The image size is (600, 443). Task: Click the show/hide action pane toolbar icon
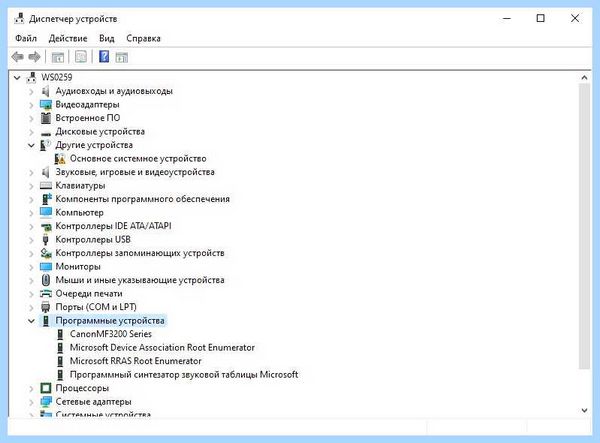point(122,57)
